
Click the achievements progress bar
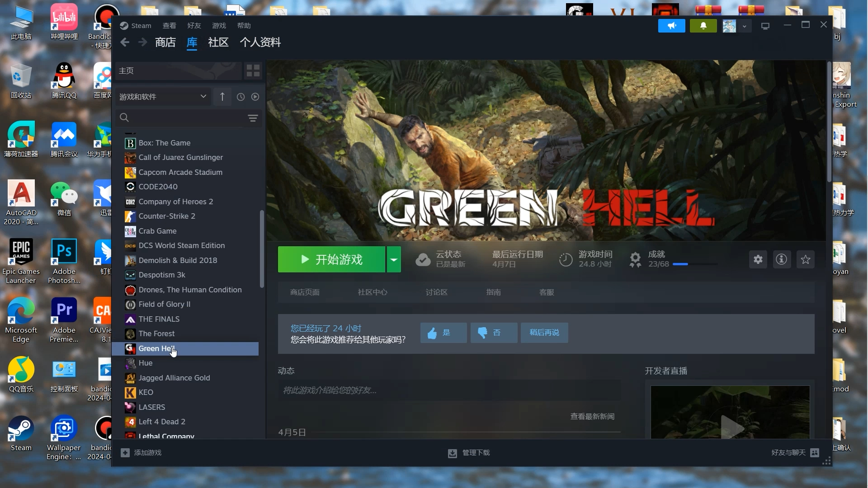pos(694,264)
